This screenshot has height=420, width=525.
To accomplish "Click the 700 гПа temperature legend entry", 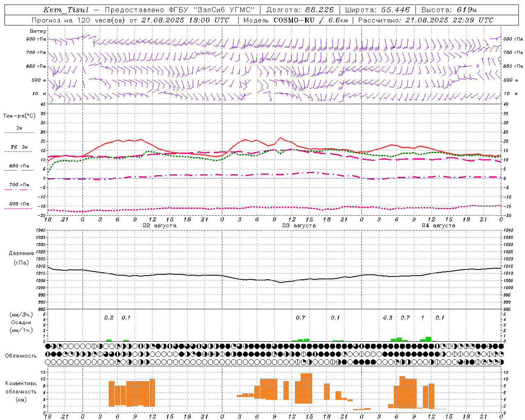I will pyautogui.click(x=19, y=185).
